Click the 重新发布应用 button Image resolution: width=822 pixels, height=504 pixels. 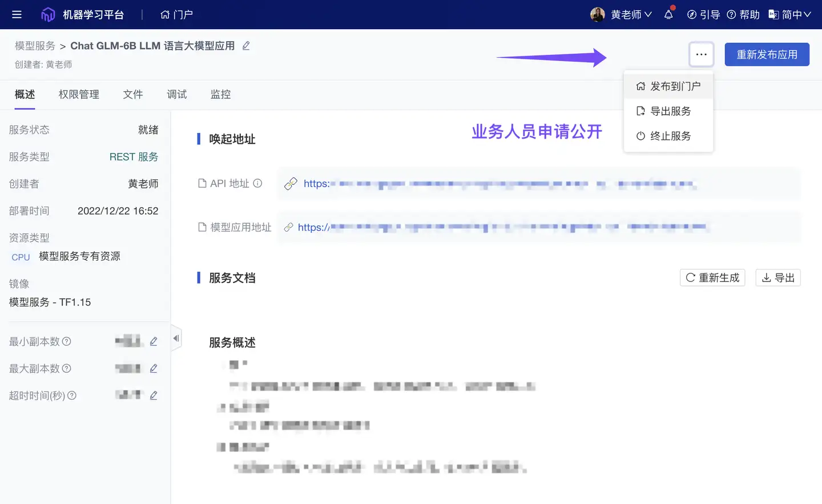pyautogui.click(x=767, y=54)
